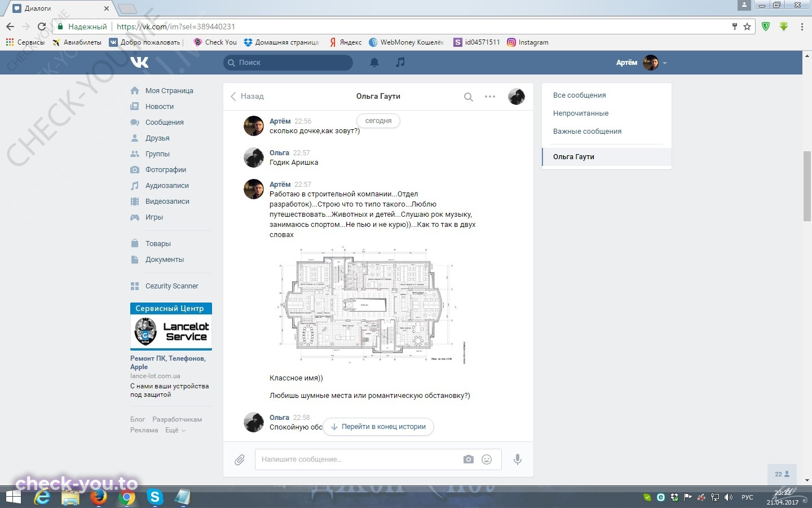The height and width of the screenshot is (508, 812).
Task: Open Аудиозаписи in left menu
Action: [167, 186]
